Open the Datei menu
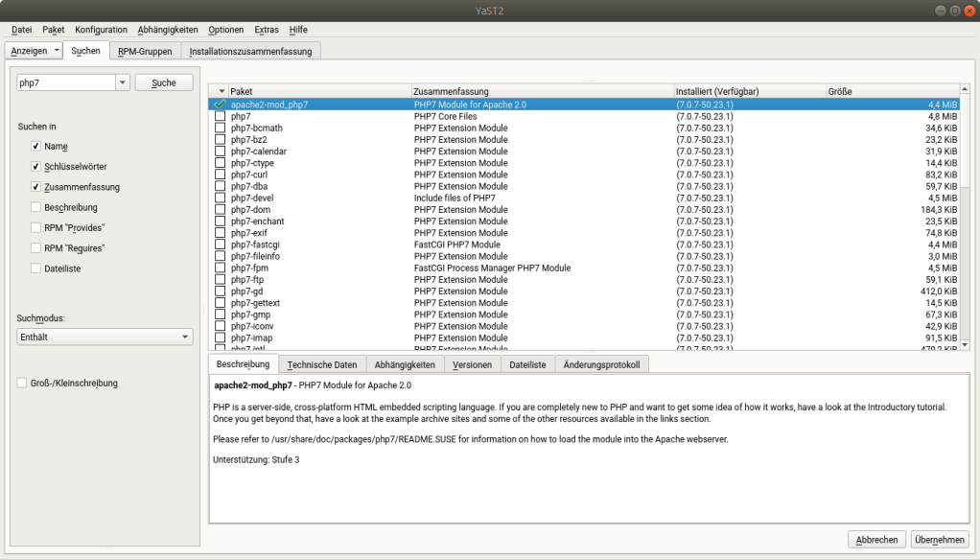Screen dimensions: 980x559 coord(22,30)
